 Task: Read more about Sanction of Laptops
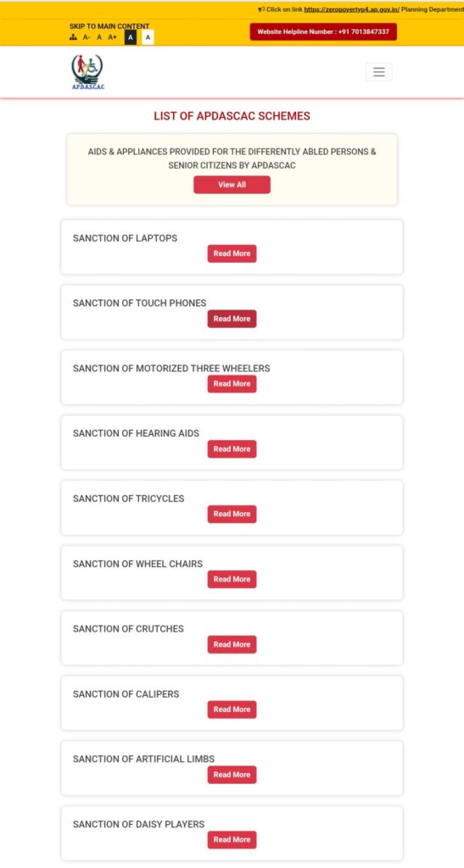(x=232, y=253)
